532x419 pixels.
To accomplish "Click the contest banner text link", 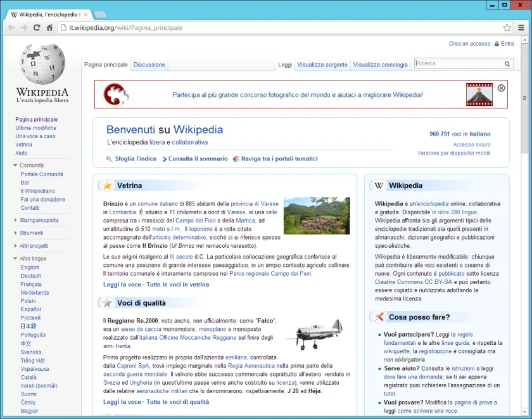I will point(298,94).
